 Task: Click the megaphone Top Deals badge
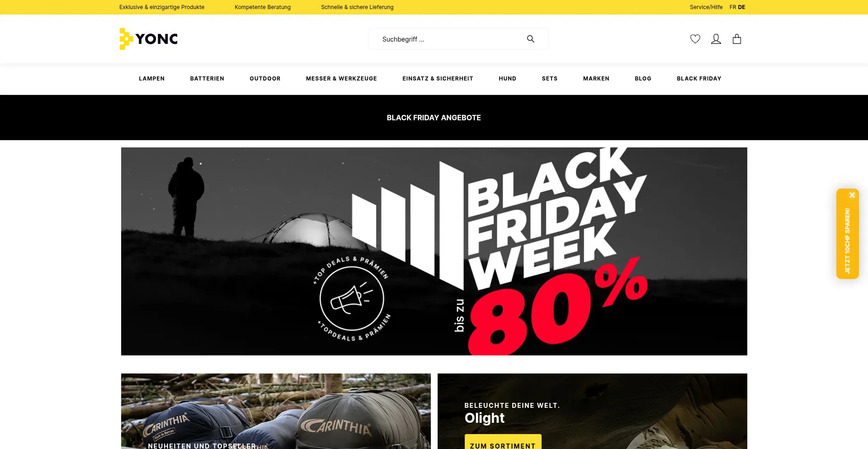(x=352, y=298)
